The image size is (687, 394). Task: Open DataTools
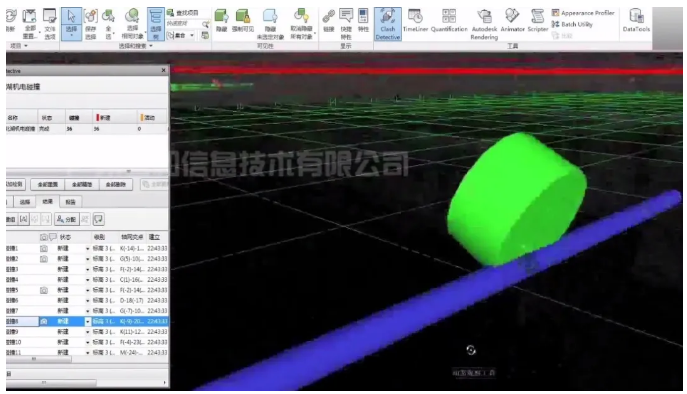[636, 21]
